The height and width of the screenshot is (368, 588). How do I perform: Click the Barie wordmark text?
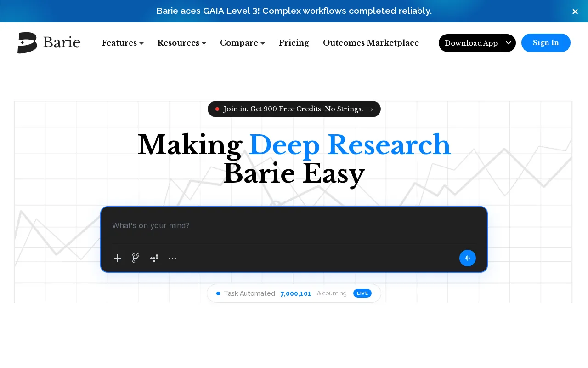62,43
